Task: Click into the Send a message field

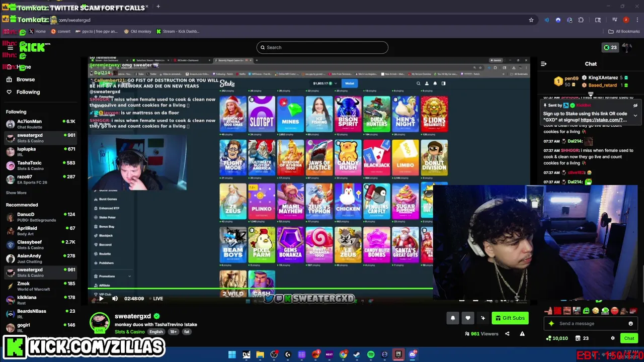Action: pos(591,324)
